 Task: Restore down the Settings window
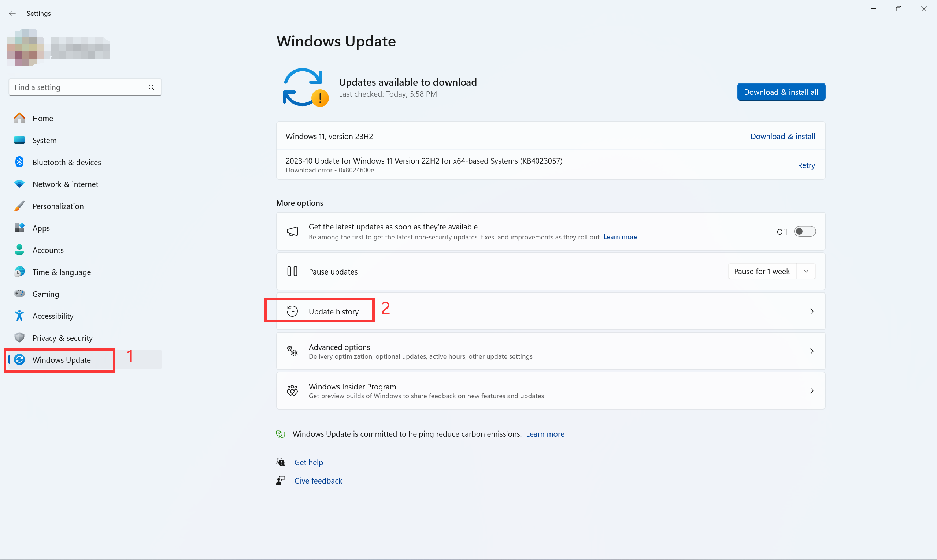pos(899,8)
